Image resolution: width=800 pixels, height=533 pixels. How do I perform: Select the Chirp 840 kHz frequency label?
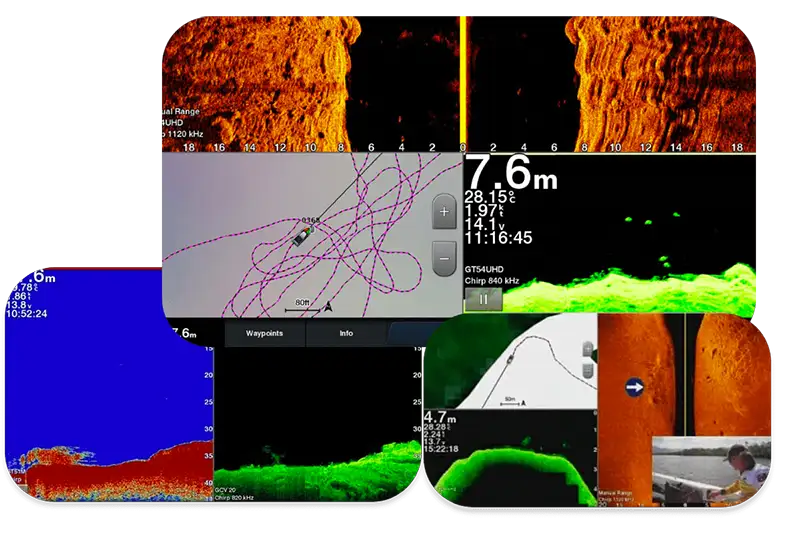[492, 281]
